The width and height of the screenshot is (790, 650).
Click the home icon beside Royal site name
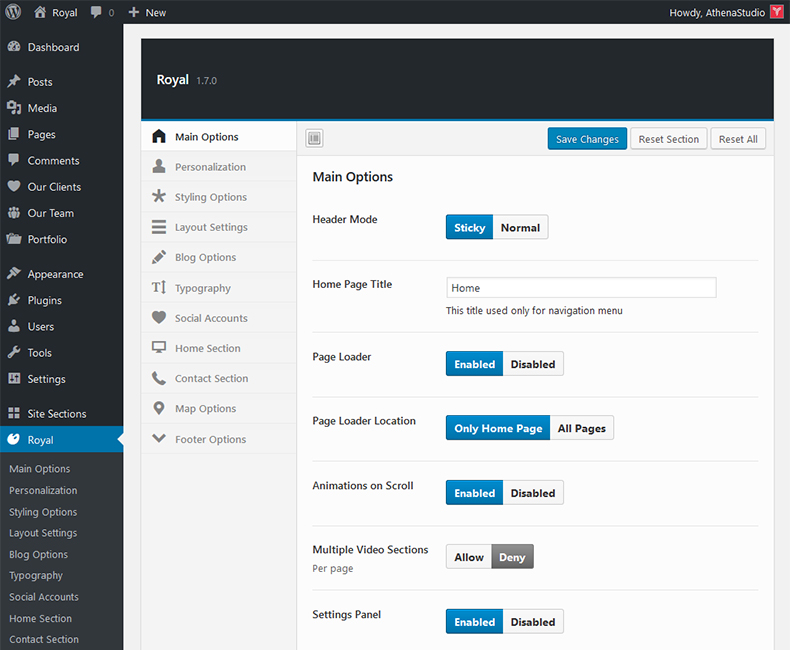[40, 12]
